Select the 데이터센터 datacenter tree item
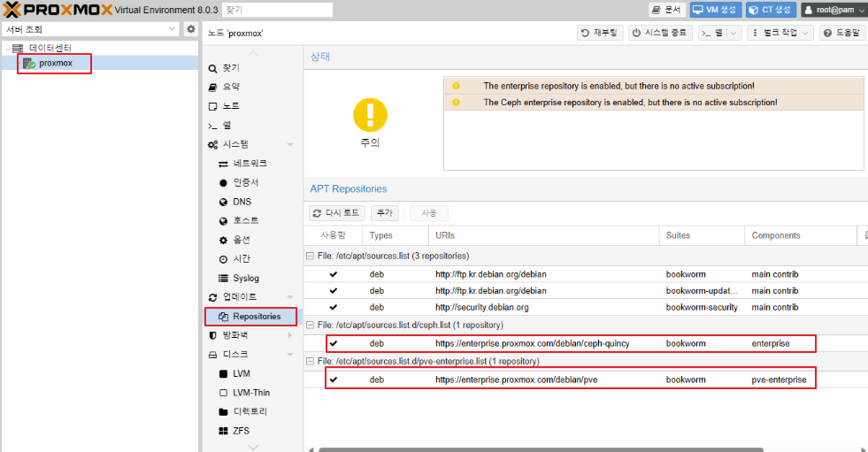Screen dimensions: 868x452 [50, 48]
